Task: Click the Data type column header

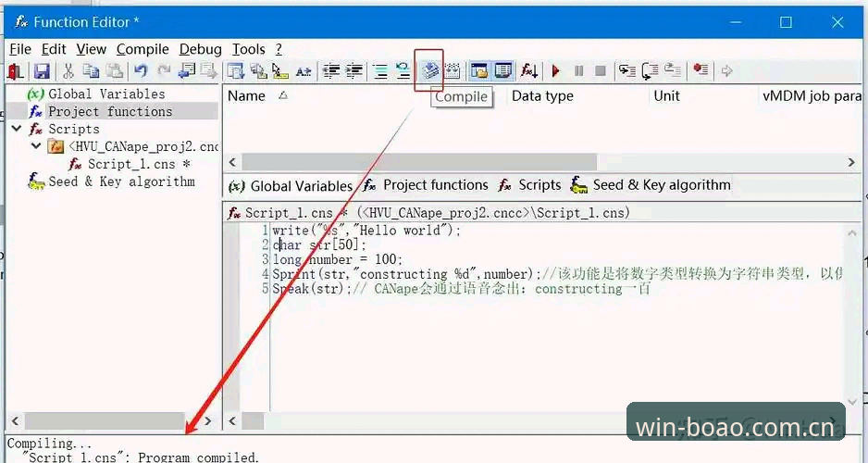Action: [x=542, y=95]
